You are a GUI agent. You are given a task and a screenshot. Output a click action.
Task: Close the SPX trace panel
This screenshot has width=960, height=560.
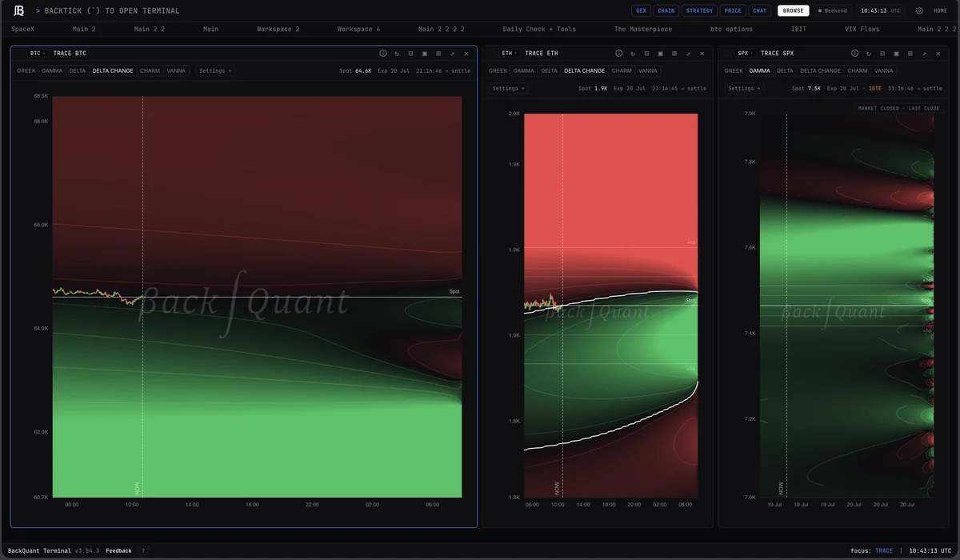(x=938, y=54)
